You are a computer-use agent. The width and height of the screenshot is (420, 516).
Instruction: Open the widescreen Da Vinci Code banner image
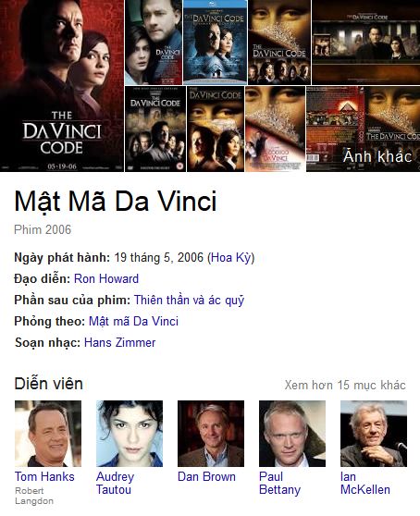pyautogui.click(x=365, y=43)
